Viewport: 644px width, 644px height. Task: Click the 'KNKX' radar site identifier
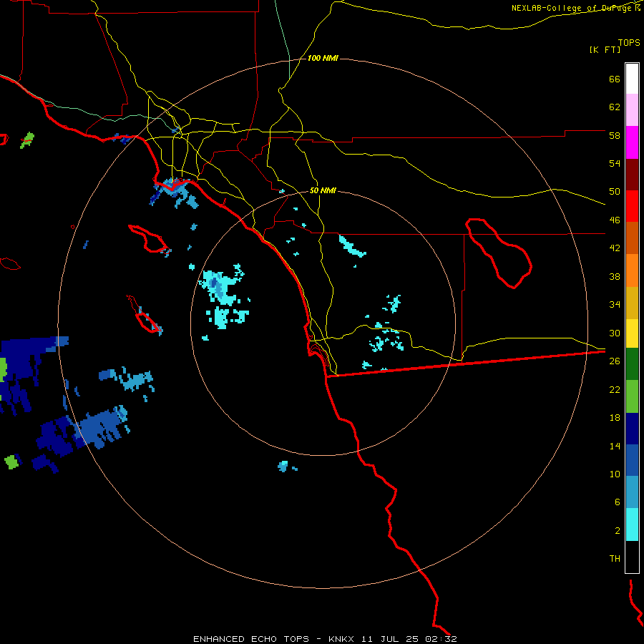(x=342, y=639)
